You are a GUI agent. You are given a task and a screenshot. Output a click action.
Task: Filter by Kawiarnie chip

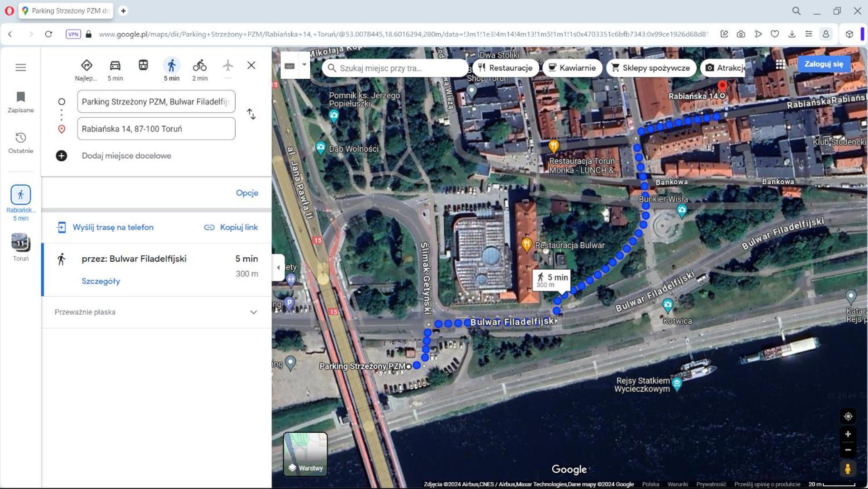572,68
